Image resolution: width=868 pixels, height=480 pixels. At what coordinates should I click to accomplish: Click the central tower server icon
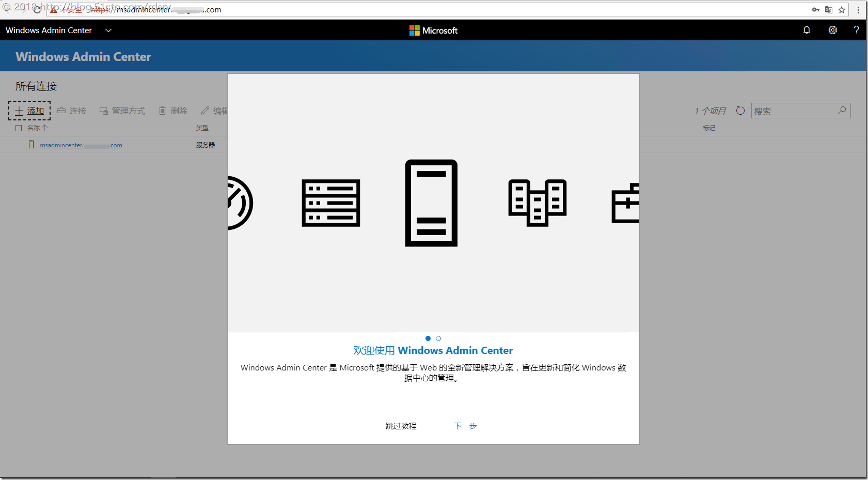[431, 203]
